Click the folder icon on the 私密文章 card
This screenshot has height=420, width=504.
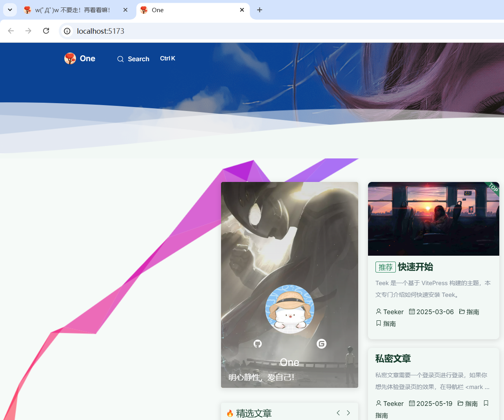pos(460,403)
